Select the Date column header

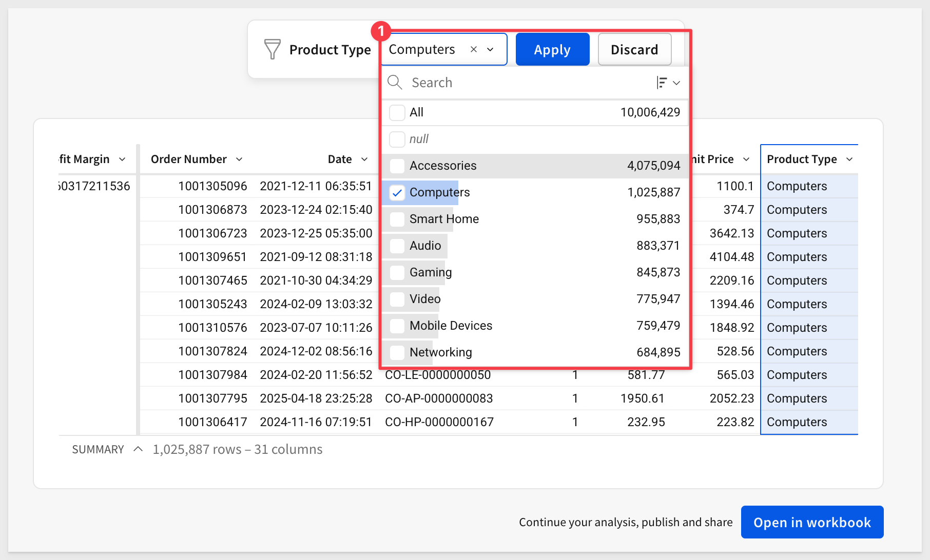point(340,159)
